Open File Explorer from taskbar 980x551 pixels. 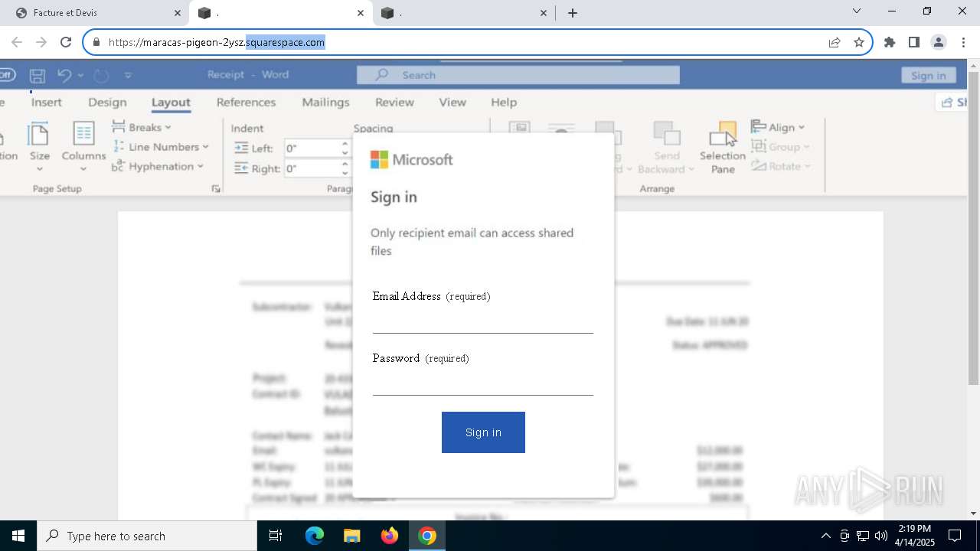pyautogui.click(x=351, y=536)
